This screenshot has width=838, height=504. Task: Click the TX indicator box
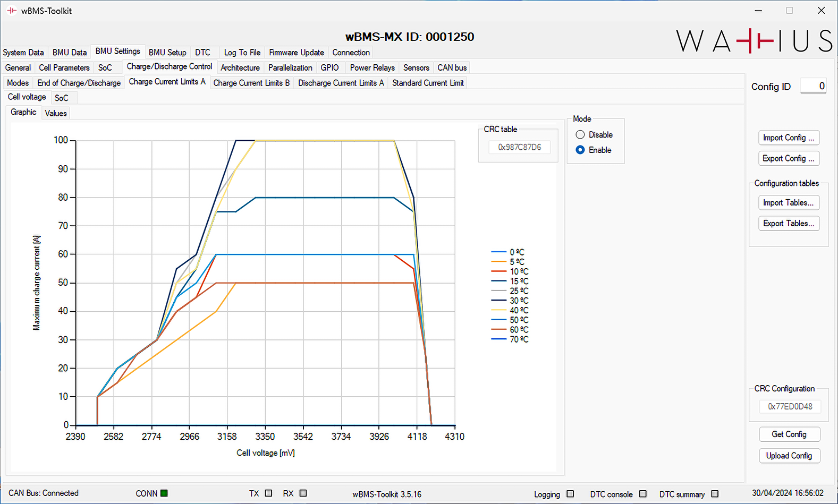point(268,493)
